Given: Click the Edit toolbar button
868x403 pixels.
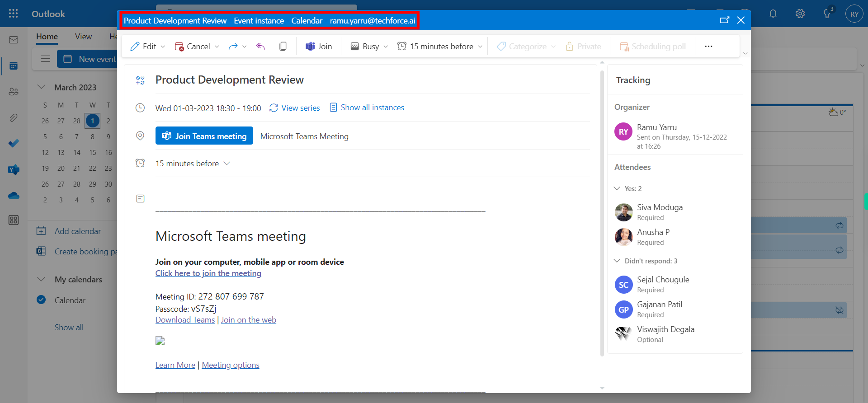Looking at the screenshot, I should click(143, 46).
